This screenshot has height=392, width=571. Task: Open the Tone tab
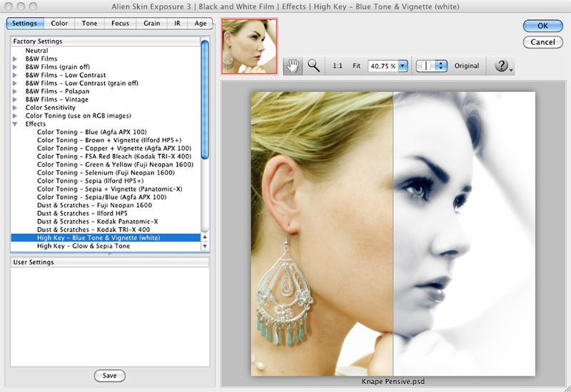point(90,24)
